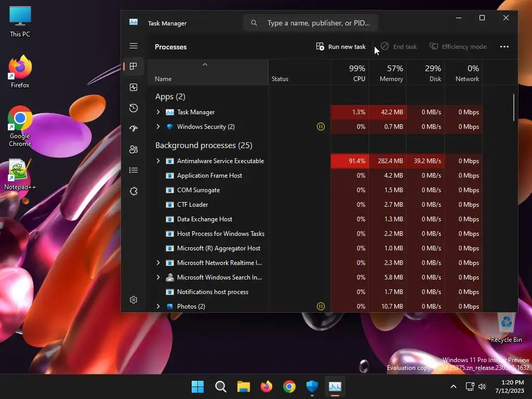This screenshot has width=532, height=399.
Task: Click the search magnifier icon in Task Manager
Action: 254,23
